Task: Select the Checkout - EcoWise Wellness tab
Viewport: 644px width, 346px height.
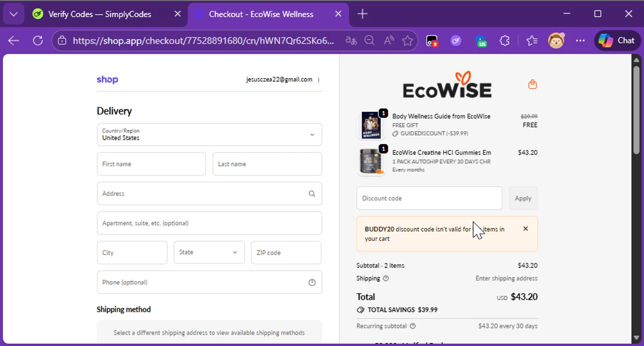Action: click(261, 14)
